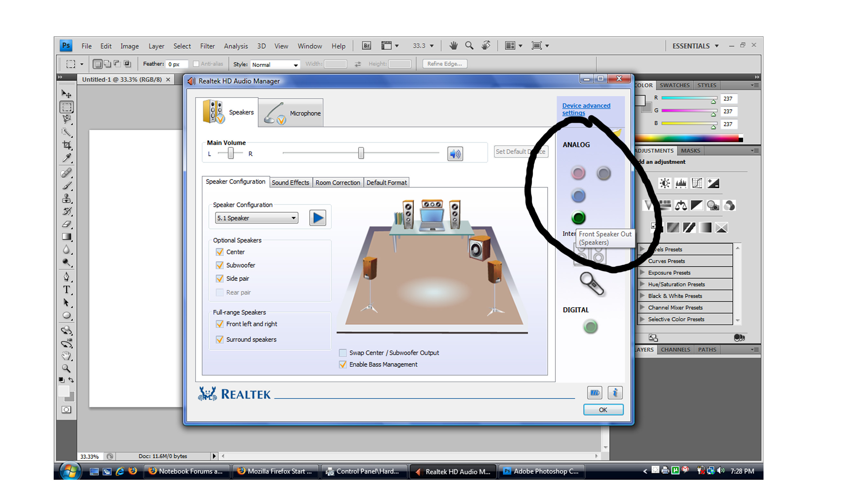Viewport: 868px width, 482px height.
Task: Toggle Anti-alias checkbox in options bar
Action: (196, 64)
